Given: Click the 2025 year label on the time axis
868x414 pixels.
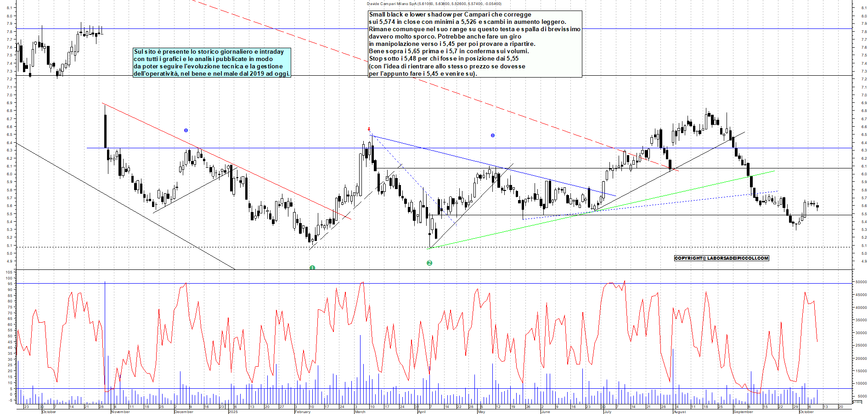Looking at the screenshot, I should (233, 412).
